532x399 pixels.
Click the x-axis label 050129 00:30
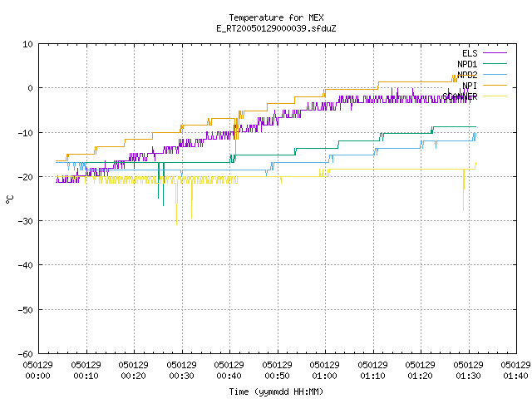pos(181,370)
